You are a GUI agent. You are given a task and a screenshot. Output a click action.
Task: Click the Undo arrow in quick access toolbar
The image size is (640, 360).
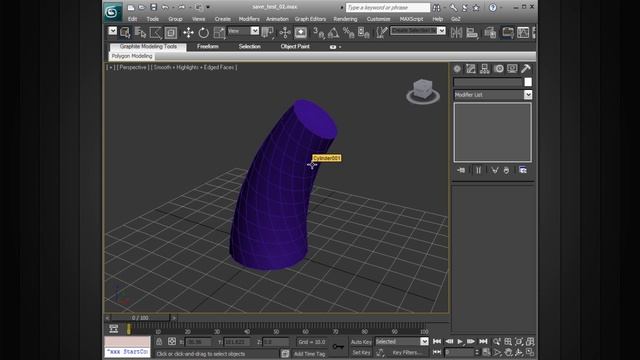click(165, 7)
